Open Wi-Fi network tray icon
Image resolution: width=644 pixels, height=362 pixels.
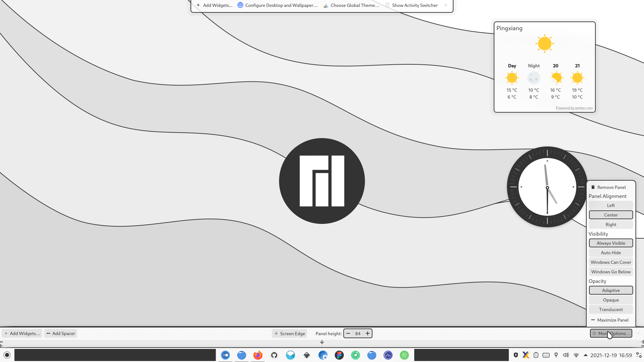coord(576,355)
